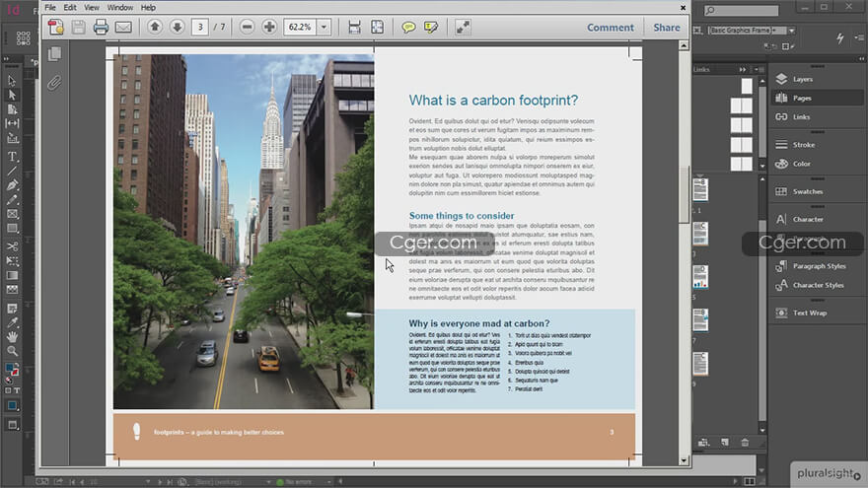This screenshot has height=488, width=868.
Task: Select the Free Transform tool
Action: click(12, 260)
